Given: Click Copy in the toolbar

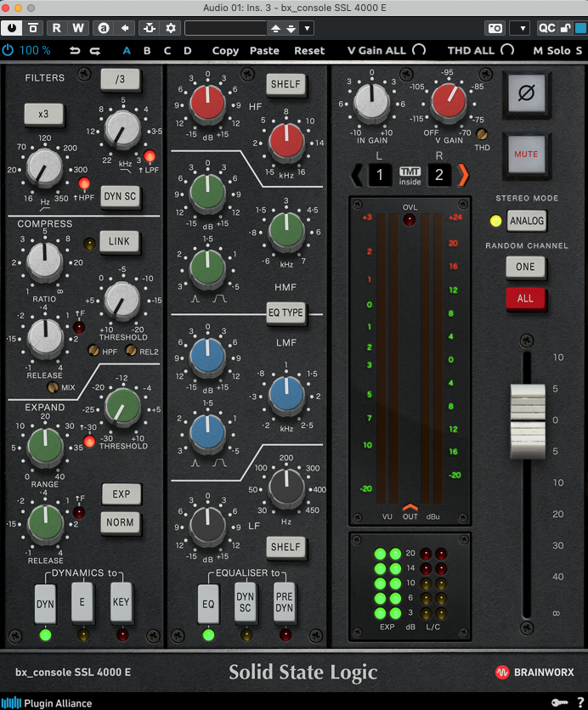Looking at the screenshot, I should (225, 51).
